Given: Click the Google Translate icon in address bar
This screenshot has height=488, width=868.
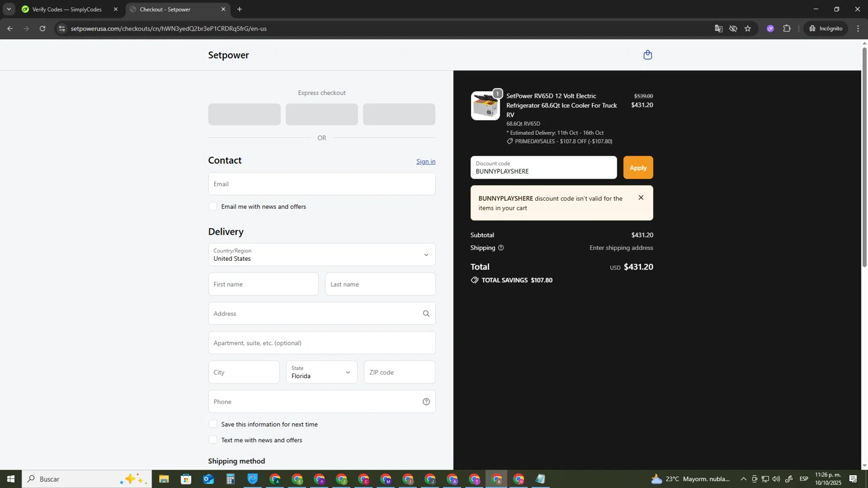Looking at the screenshot, I should 719,28.
